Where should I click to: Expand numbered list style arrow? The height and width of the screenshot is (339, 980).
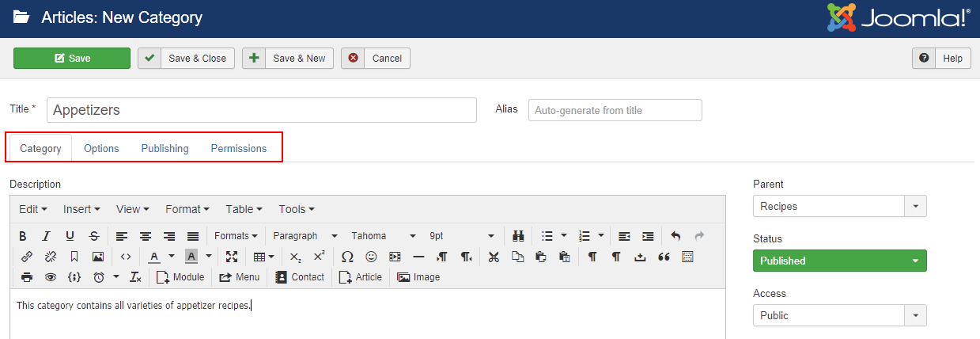point(602,236)
